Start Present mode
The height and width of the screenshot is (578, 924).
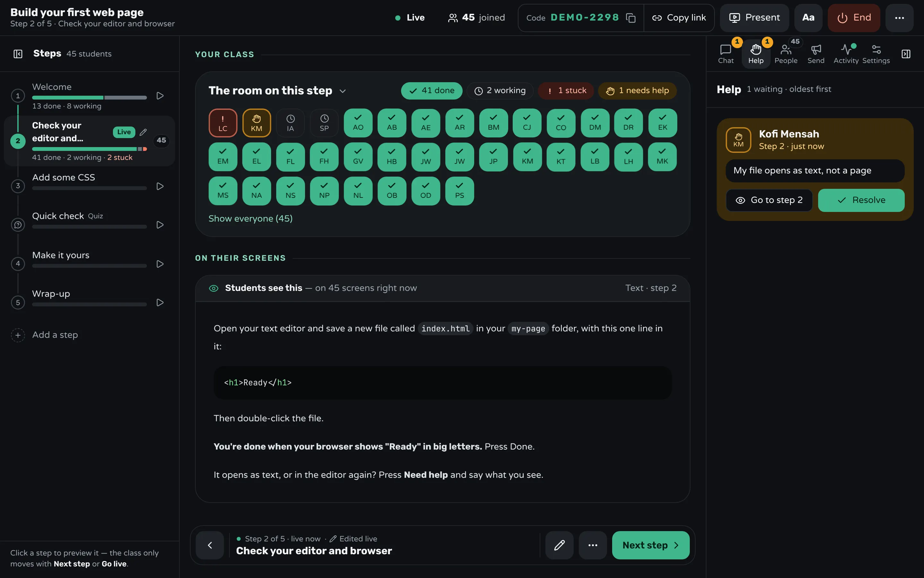tap(755, 18)
